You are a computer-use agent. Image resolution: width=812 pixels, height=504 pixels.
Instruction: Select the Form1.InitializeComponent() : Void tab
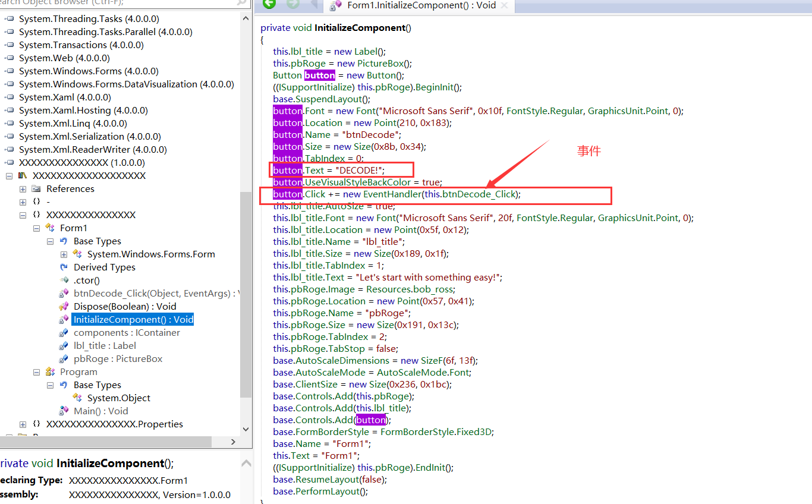(420, 5)
